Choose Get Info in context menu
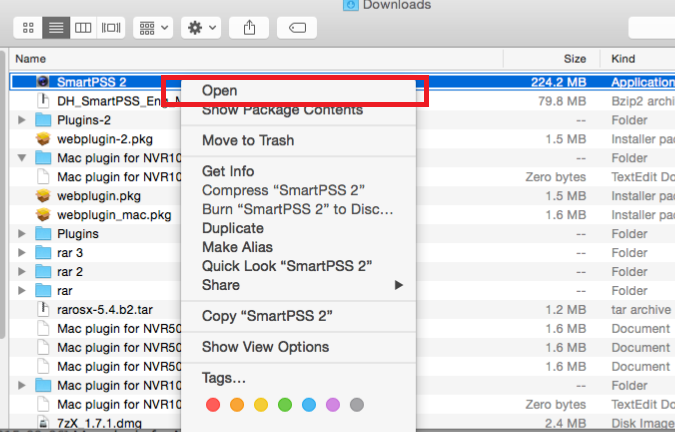675x432 pixels. [298, 171]
